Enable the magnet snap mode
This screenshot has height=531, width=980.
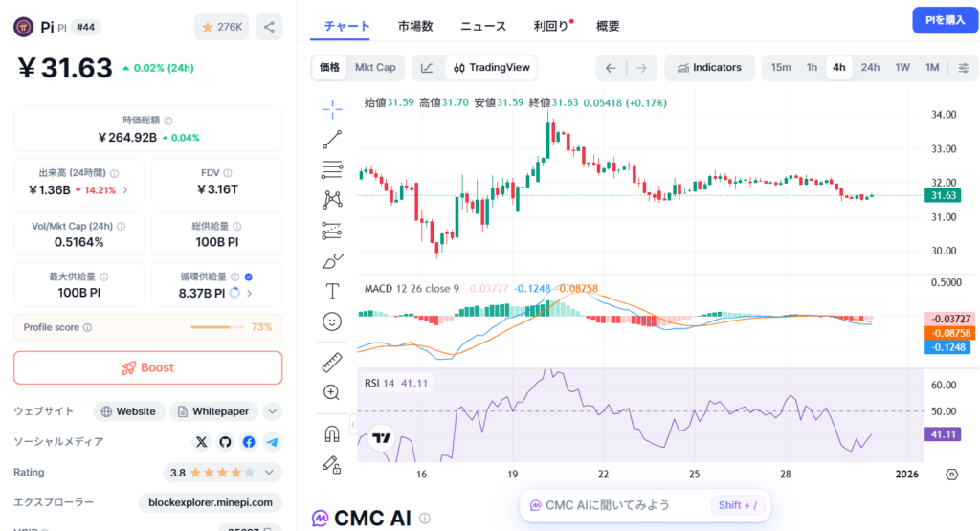[x=332, y=433]
